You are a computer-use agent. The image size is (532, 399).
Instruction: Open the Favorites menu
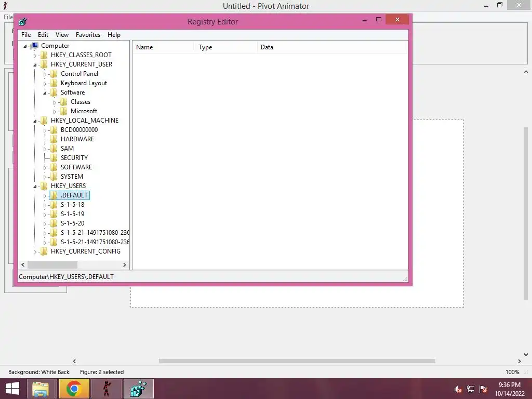88,35
